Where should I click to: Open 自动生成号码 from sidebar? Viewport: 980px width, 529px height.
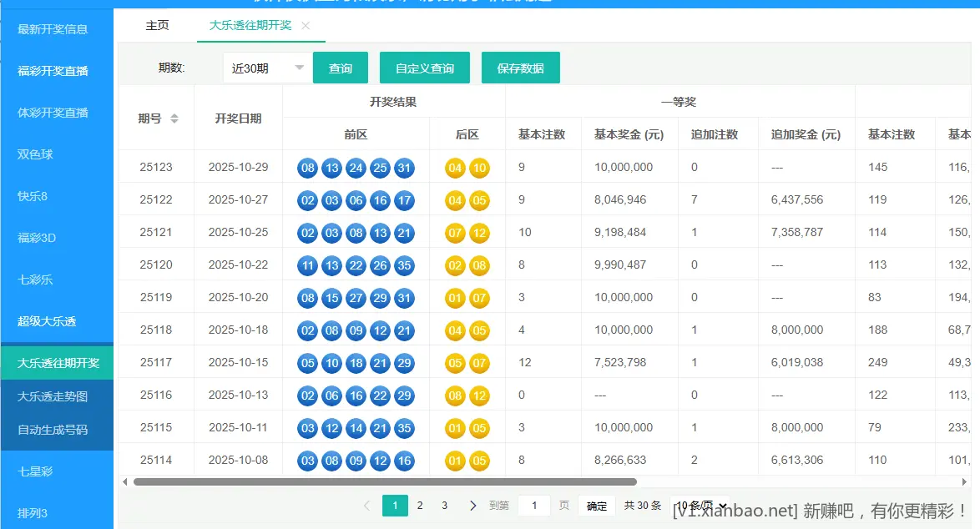(56, 431)
